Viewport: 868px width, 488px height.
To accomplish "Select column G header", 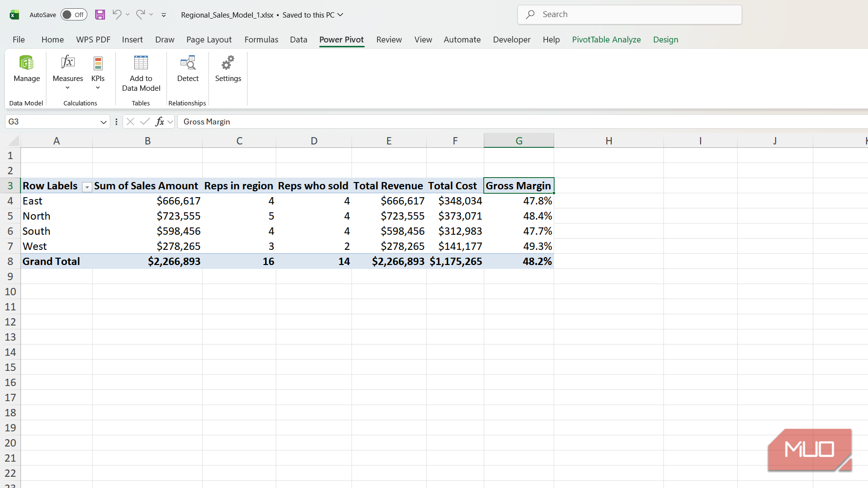I will pos(519,141).
